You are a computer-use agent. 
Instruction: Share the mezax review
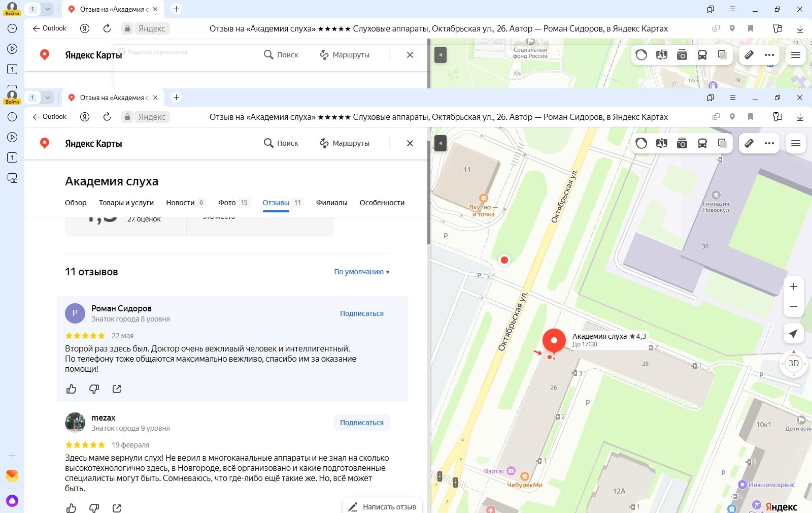pos(117,508)
